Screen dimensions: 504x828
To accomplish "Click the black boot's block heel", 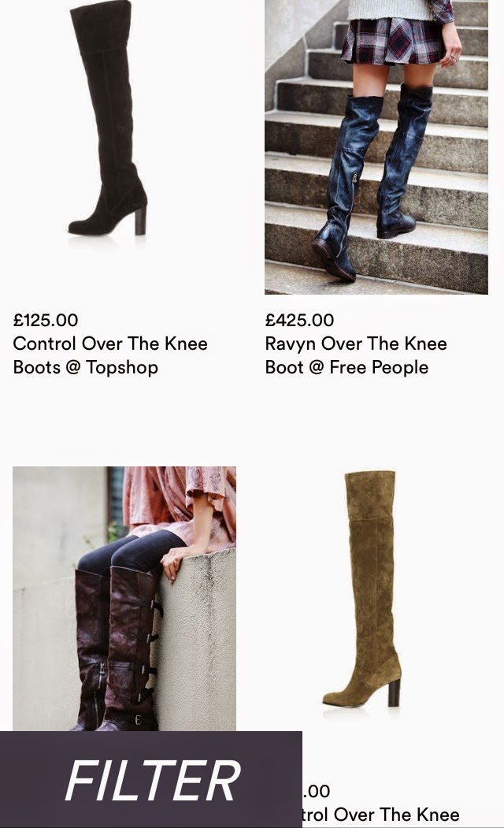I will (140, 221).
